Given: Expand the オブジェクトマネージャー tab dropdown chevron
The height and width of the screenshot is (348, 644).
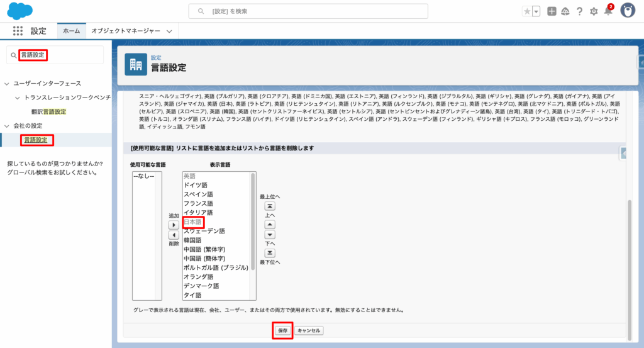Looking at the screenshot, I should [x=170, y=31].
